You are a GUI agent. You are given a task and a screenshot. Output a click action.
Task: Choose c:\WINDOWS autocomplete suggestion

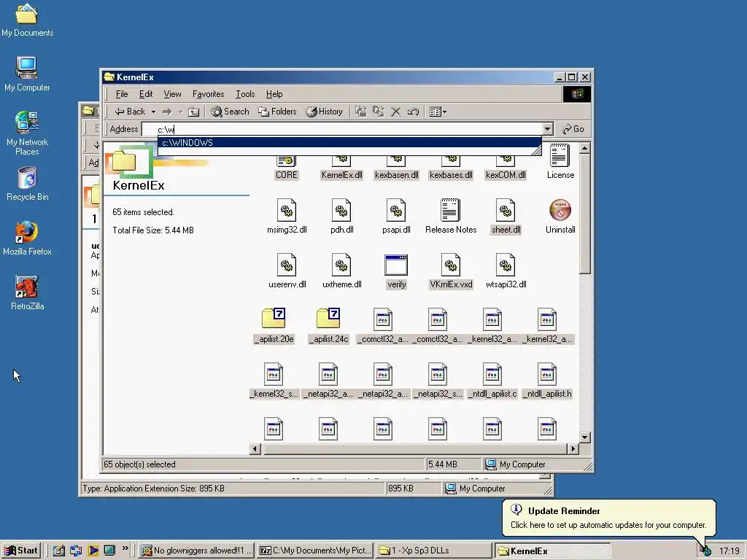349,142
